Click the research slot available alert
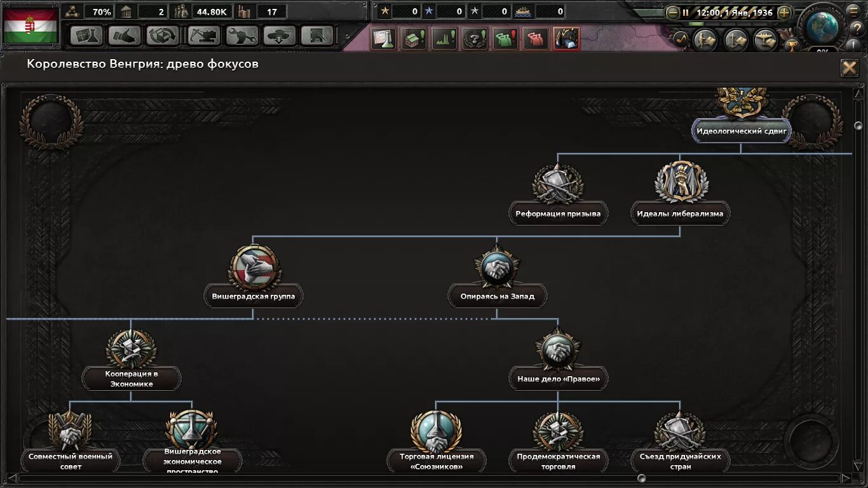Viewport: 868px width, 488px height. [x=383, y=39]
